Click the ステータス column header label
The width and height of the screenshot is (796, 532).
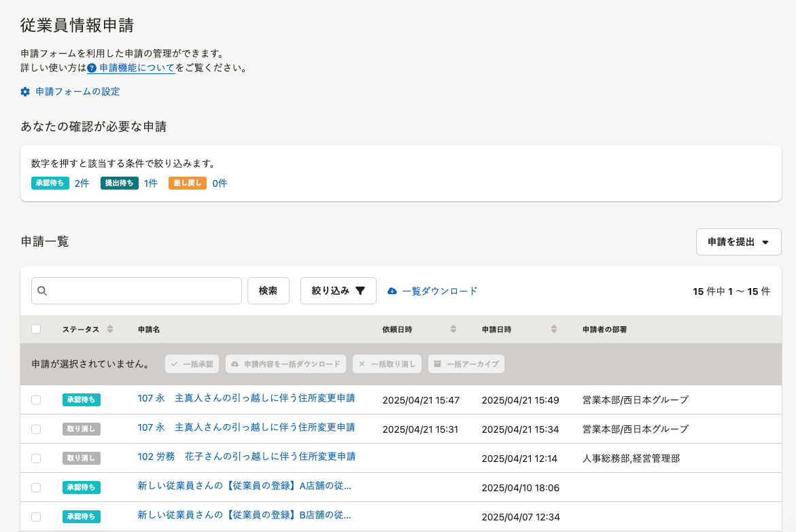pos(81,330)
